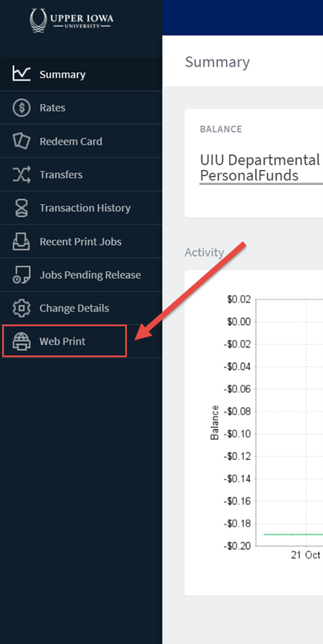Open the Redeem Card section
Viewport: 323px width, 644px height.
(x=81, y=141)
